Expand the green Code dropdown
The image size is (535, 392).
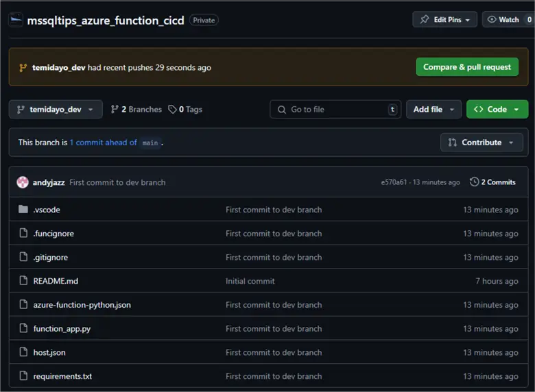[x=497, y=110]
